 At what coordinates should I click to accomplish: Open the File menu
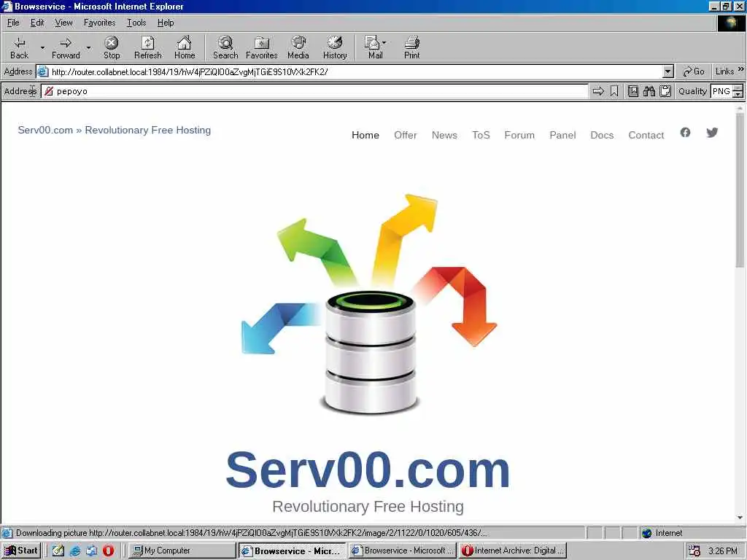click(13, 23)
